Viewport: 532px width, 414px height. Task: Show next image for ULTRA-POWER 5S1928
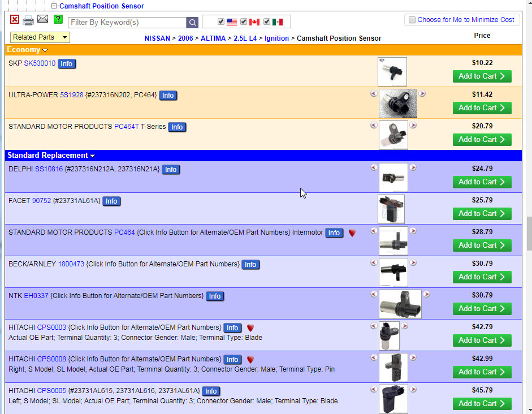point(422,93)
